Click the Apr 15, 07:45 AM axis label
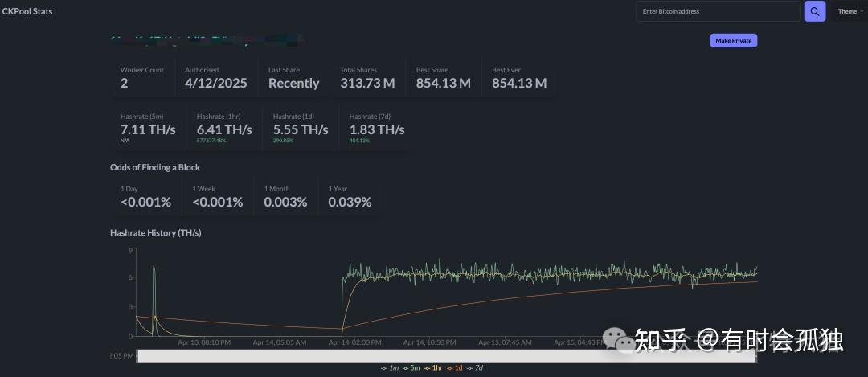Viewport: 868px width, 377px height. point(506,342)
